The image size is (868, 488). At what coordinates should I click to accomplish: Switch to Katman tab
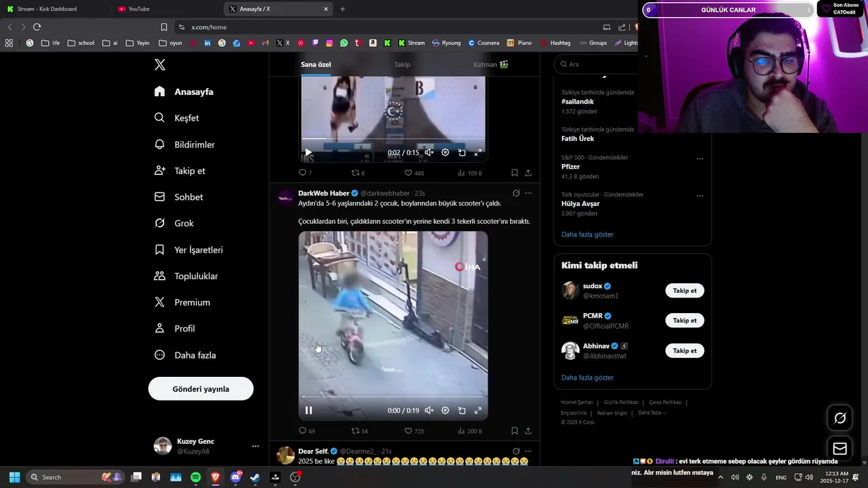[x=490, y=64]
